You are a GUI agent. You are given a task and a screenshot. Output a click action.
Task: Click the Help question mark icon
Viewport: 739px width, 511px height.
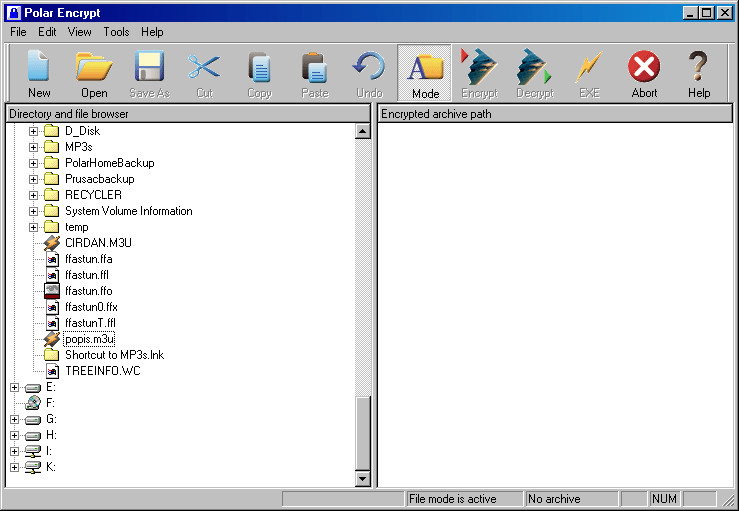coord(698,66)
